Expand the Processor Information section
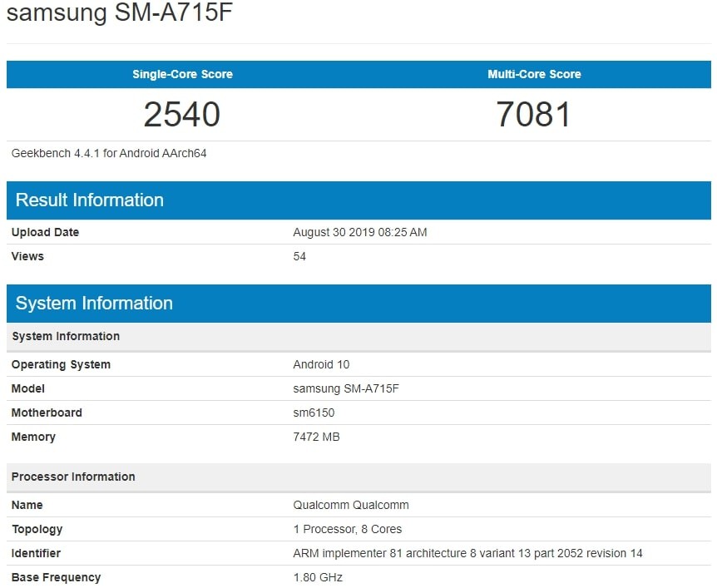This screenshot has width=717, height=588. 72,477
